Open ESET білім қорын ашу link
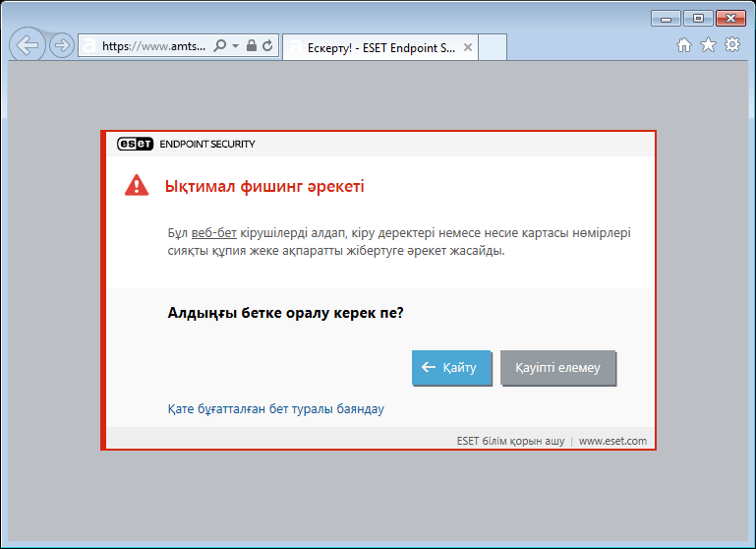The width and height of the screenshot is (756, 549). (x=510, y=441)
